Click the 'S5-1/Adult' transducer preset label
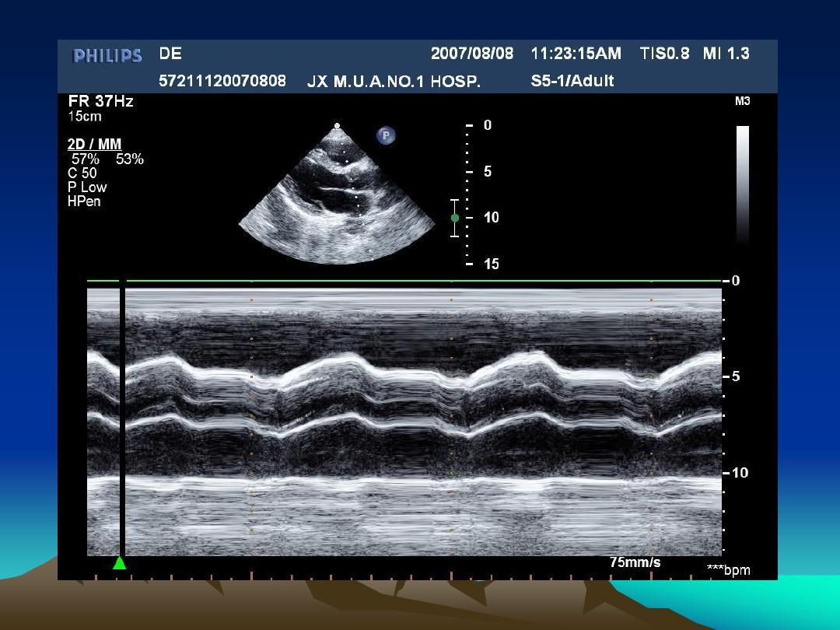This screenshot has height=630, width=840. coord(572,81)
